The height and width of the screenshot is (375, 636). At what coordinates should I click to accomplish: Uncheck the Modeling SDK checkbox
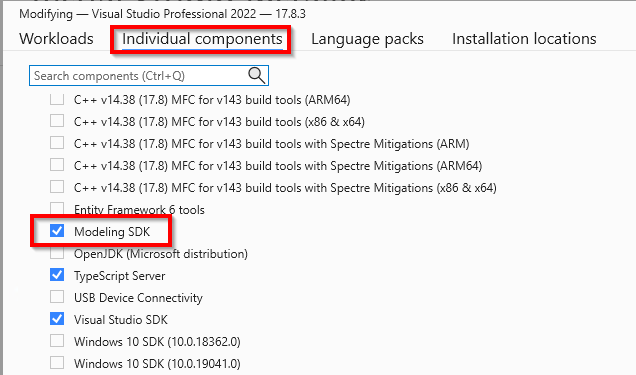coord(57,231)
